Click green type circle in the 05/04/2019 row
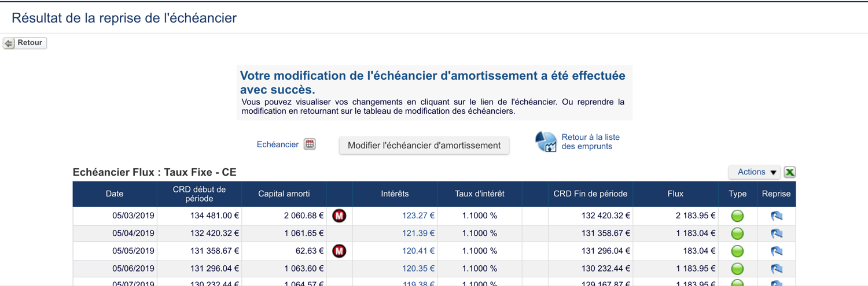 (737, 233)
